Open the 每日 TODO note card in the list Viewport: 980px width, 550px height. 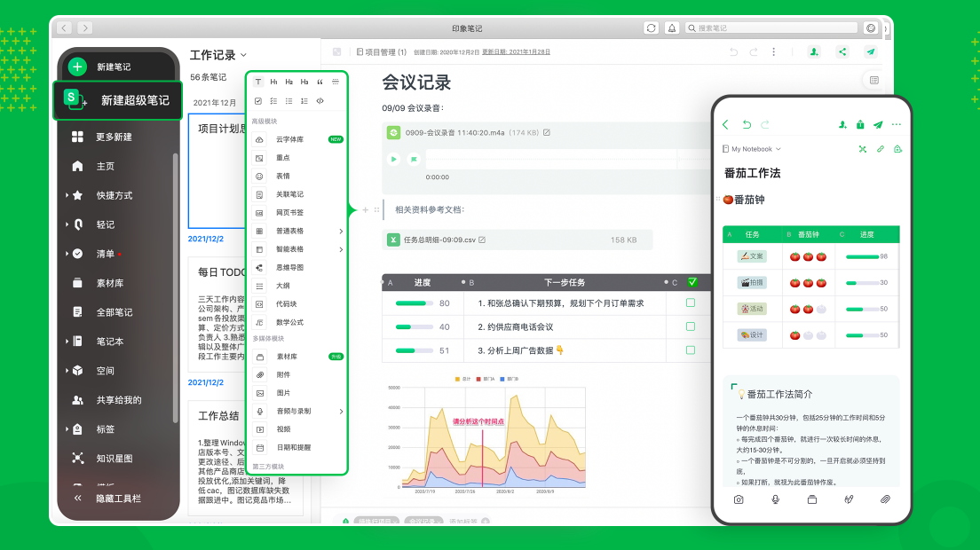coord(245,315)
